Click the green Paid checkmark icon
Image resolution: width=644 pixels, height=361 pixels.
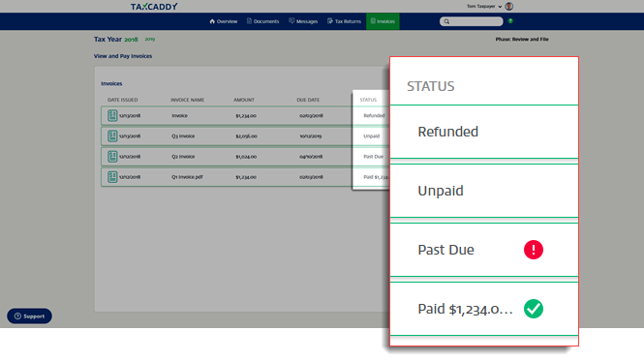coord(534,309)
